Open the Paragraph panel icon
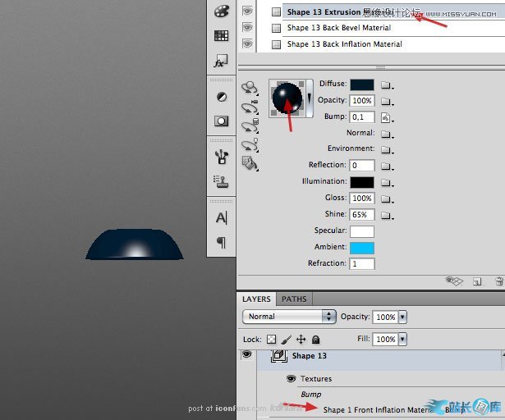505x420 pixels. coord(221,242)
